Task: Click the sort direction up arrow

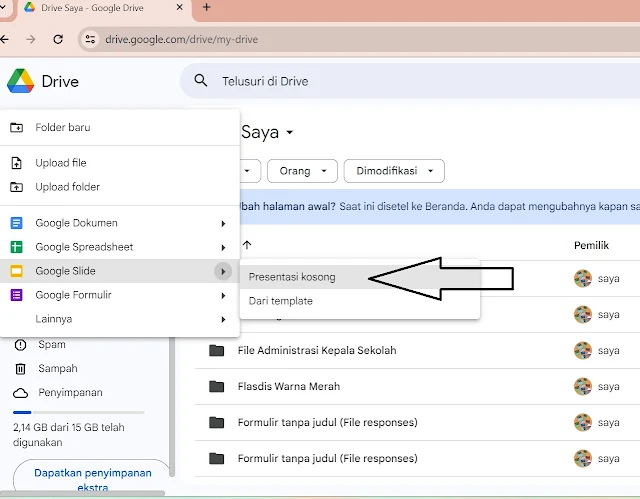Action: point(247,245)
